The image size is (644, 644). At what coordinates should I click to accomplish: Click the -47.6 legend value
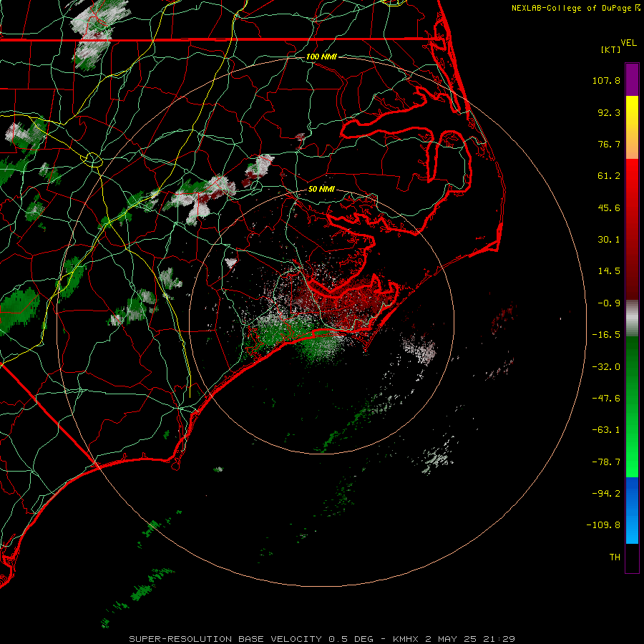point(606,399)
